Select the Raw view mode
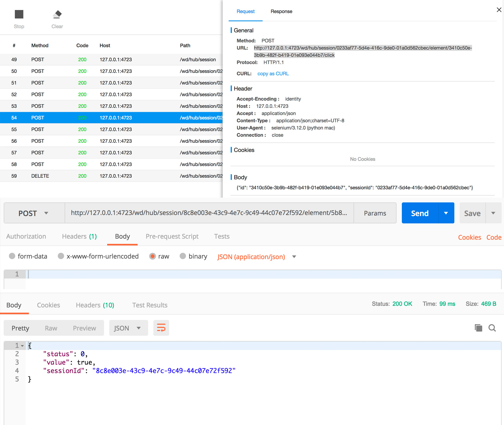504x425 pixels. pyautogui.click(x=51, y=328)
